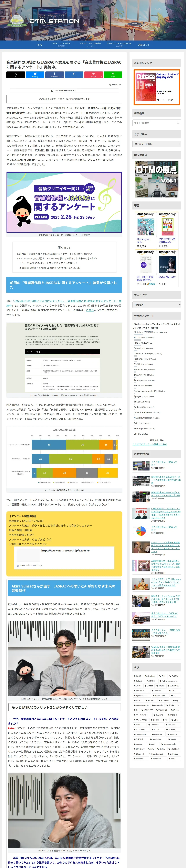
Task: Open the JASRACに対する印象 bar chart image
Action: 64,457
